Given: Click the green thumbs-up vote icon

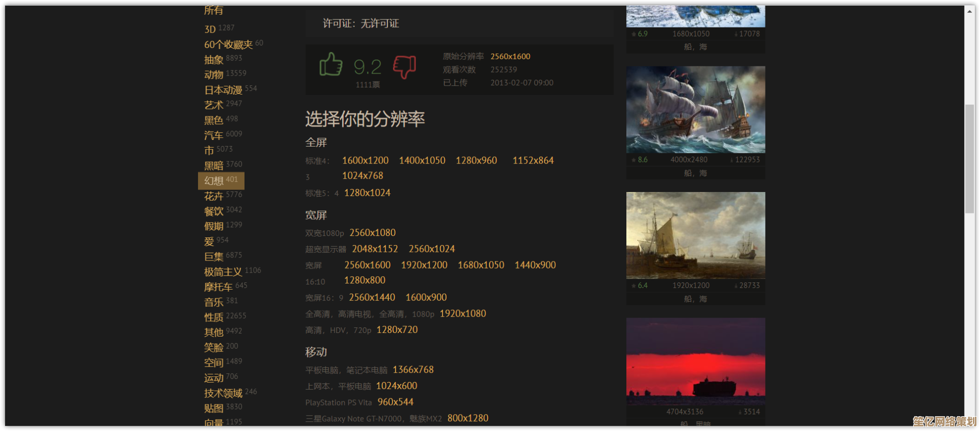Looking at the screenshot, I should (x=331, y=65).
